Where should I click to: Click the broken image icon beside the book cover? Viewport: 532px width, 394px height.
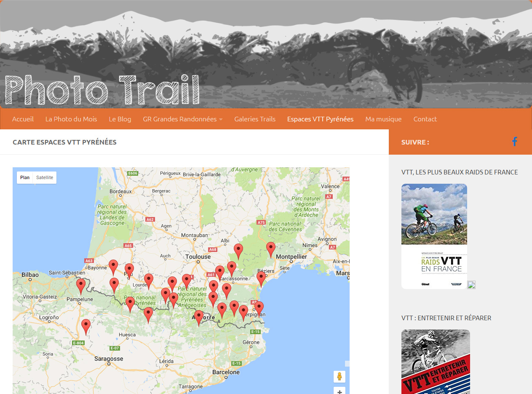tap(471, 285)
